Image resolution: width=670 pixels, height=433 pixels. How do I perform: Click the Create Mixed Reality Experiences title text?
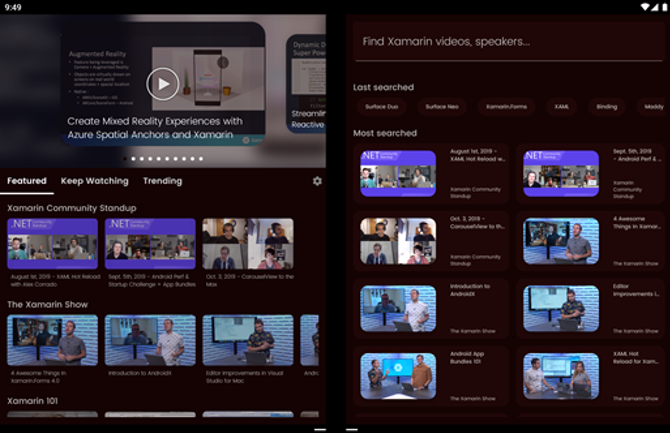tap(155, 128)
